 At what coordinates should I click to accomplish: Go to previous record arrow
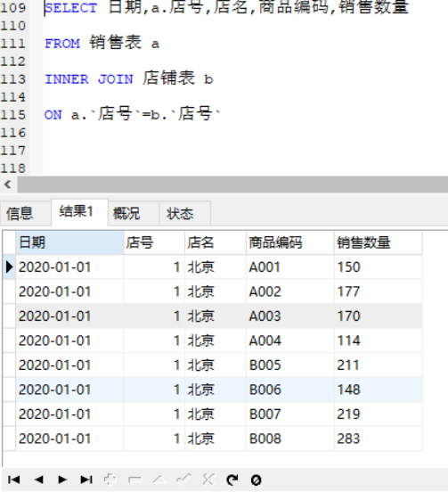point(38,480)
